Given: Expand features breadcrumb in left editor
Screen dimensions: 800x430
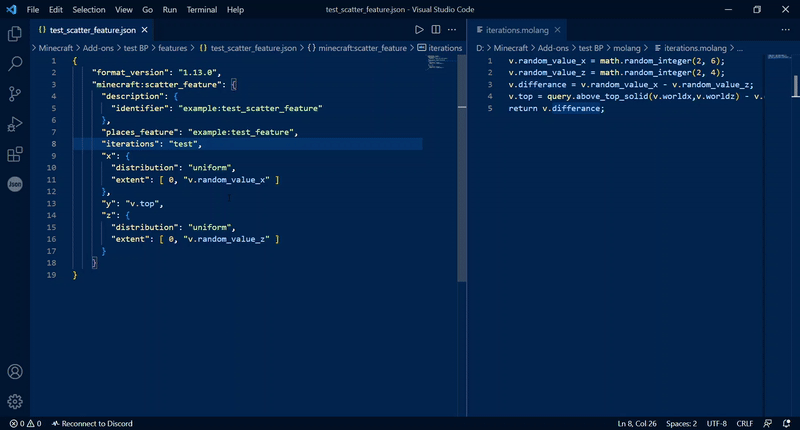Looking at the screenshot, I should pyautogui.click(x=172, y=48).
